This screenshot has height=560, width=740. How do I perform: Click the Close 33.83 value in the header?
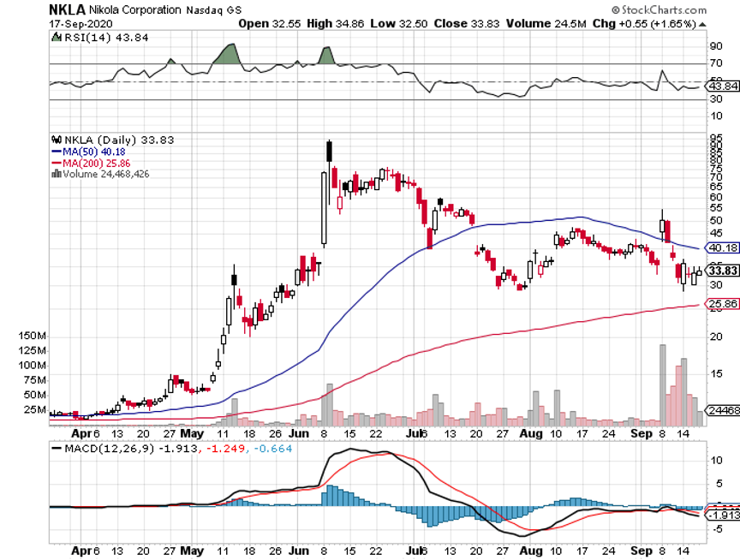467,24
